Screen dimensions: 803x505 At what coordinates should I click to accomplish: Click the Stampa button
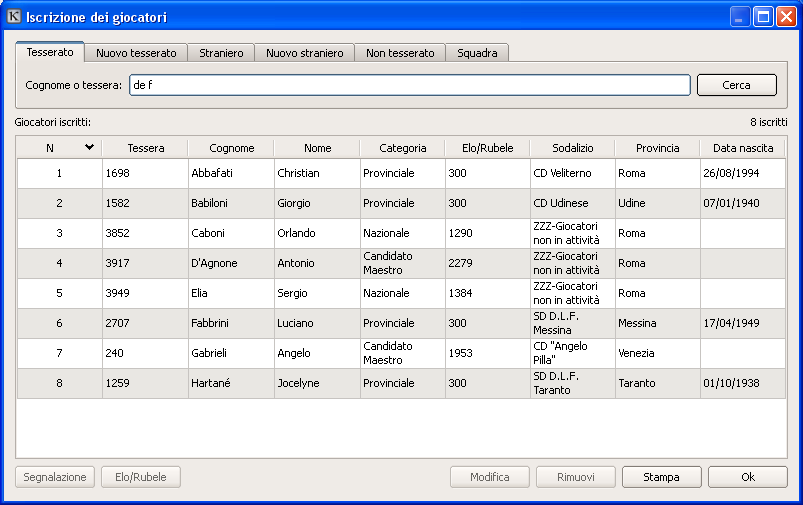pyautogui.click(x=661, y=477)
